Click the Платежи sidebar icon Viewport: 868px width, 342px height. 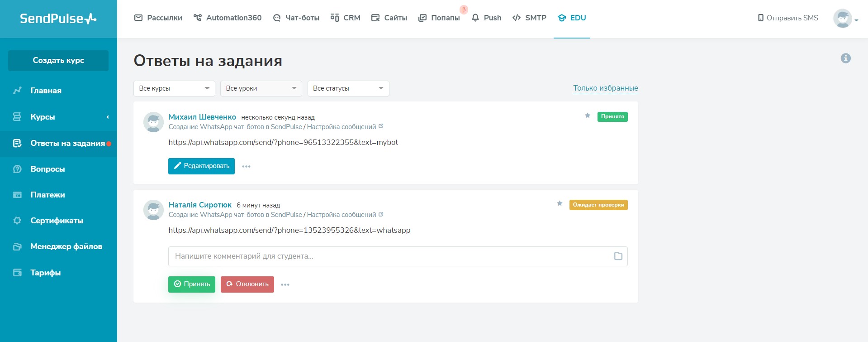point(17,195)
